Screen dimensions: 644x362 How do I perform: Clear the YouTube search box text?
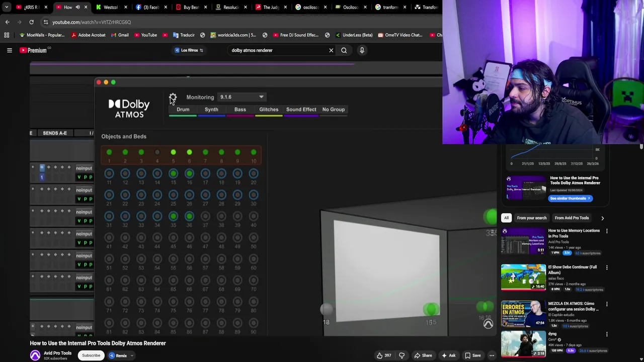click(331, 50)
